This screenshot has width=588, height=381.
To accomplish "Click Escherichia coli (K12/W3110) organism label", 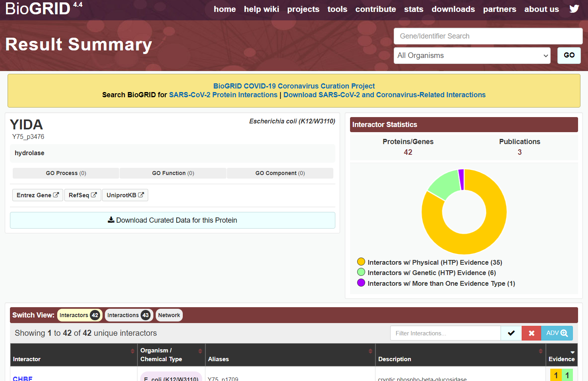I will 292,121.
